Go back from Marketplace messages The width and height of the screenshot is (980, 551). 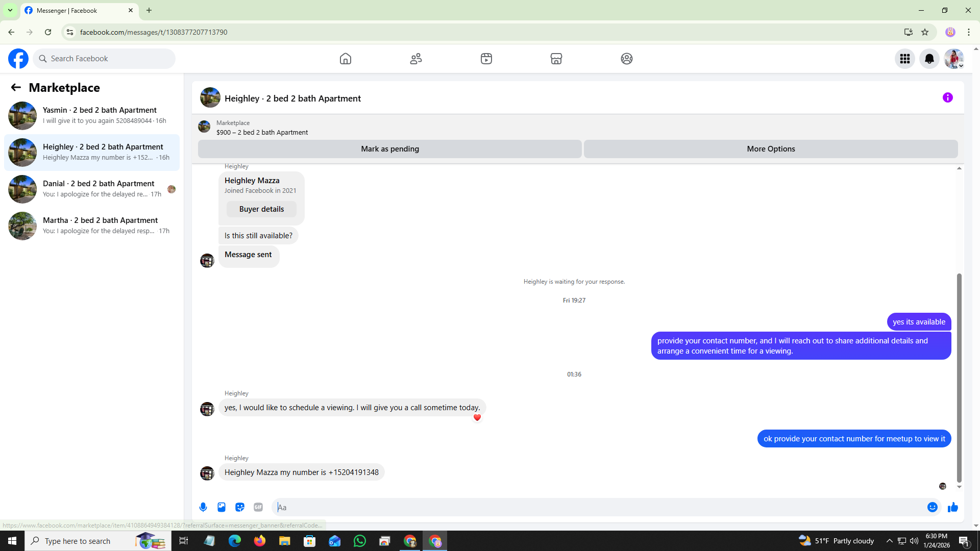tap(16, 88)
